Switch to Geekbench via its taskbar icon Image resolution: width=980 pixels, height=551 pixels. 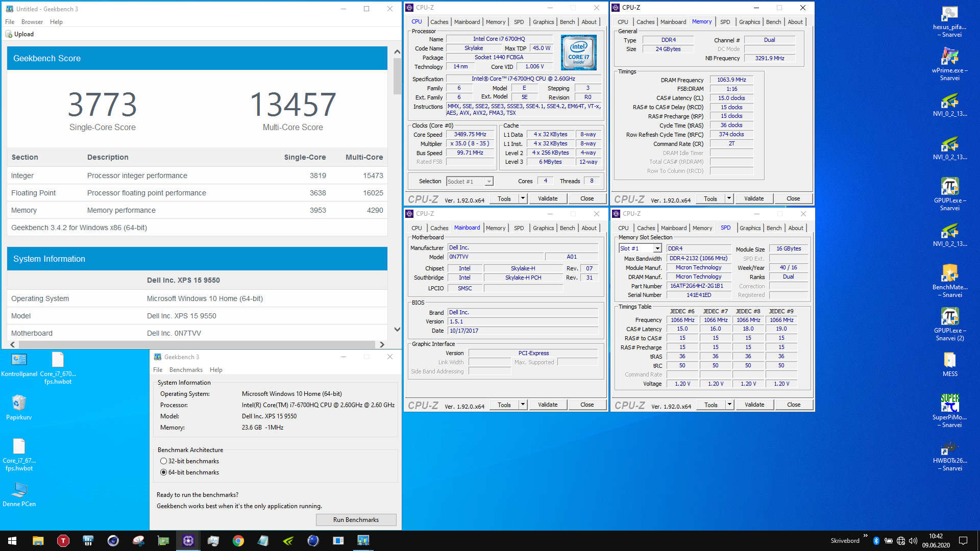click(363, 541)
